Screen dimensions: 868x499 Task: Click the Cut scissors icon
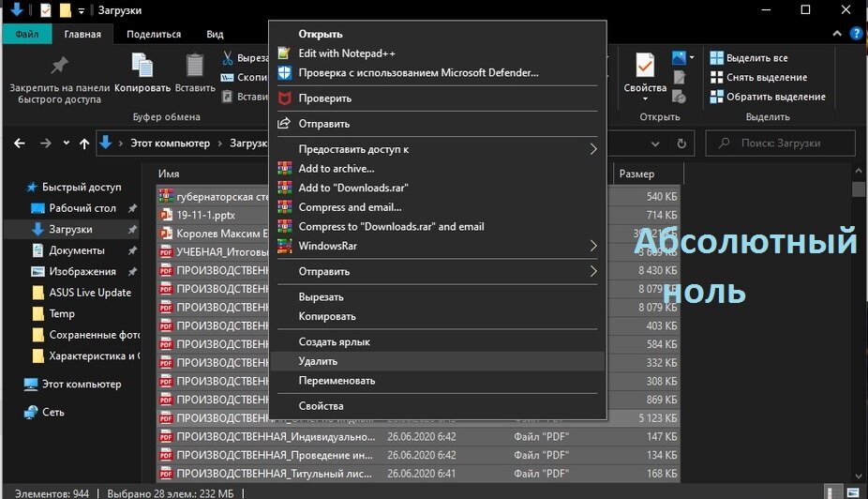pyautogui.click(x=228, y=58)
